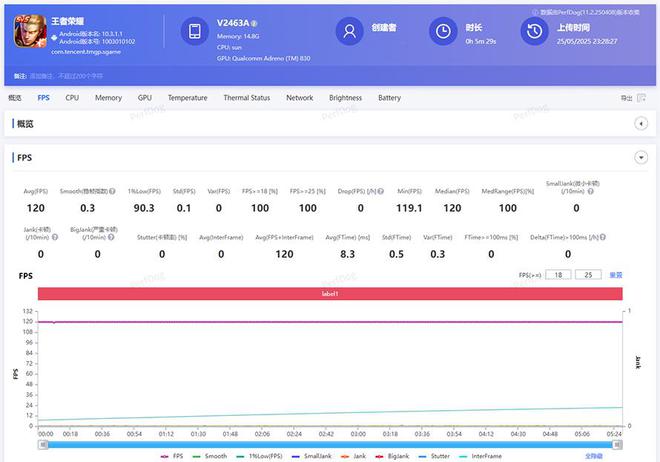Image resolution: width=660 pixels, height=462 pixels.
Task: Click the export icon next to 导出
Action: (x=641, y=98)
